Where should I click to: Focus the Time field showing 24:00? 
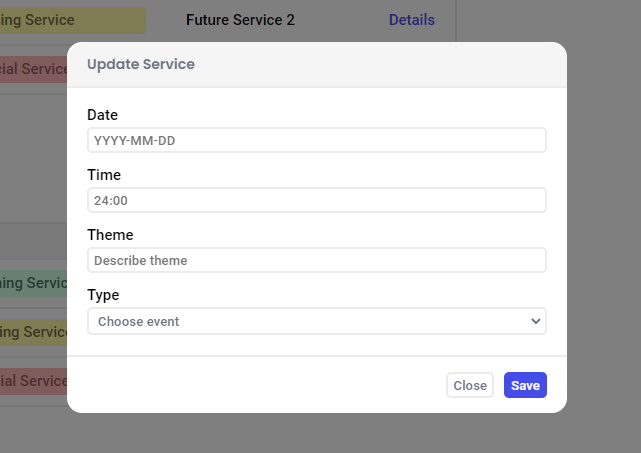[x=316, y=200]
